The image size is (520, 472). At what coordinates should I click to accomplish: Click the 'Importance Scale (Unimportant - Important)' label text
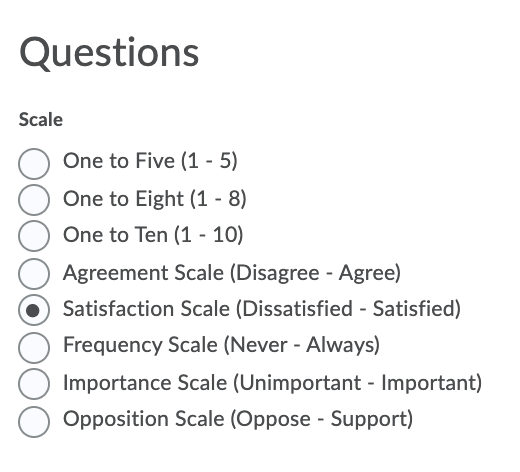click(x=272, y=383)
